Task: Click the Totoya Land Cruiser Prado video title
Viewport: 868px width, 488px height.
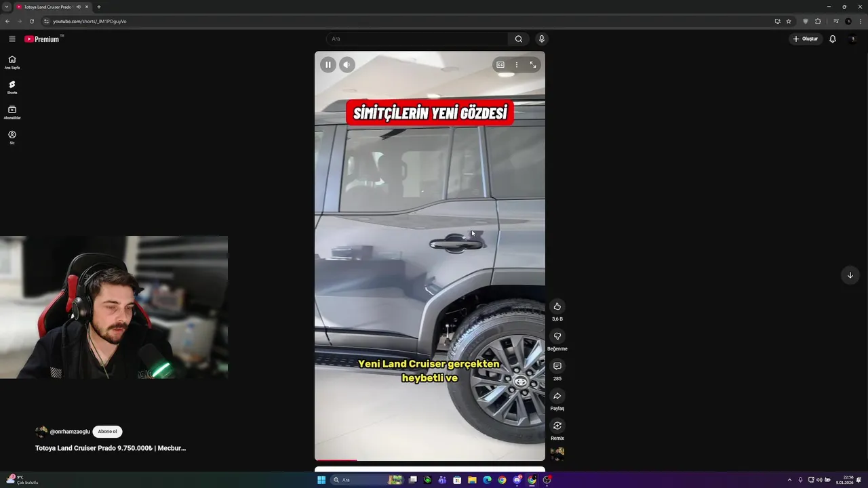Action: [111, 448]
